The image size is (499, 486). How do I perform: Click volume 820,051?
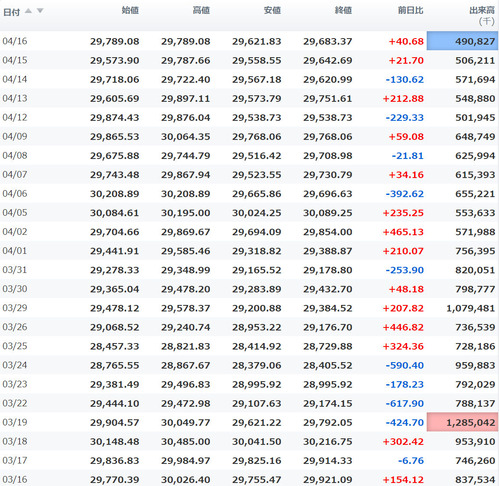tap(475, 270)
